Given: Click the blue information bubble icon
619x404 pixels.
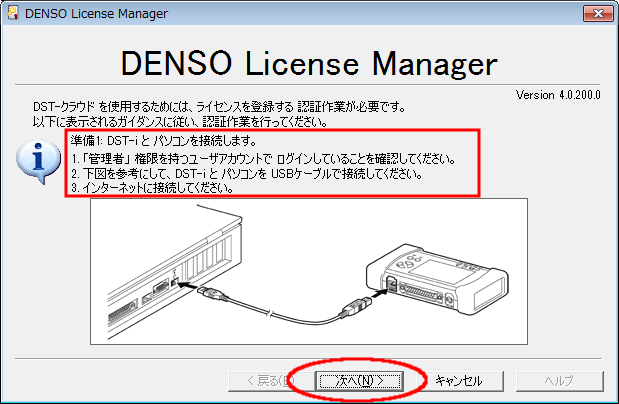Looking at the screenshot, I should click(x=38, y=161).
